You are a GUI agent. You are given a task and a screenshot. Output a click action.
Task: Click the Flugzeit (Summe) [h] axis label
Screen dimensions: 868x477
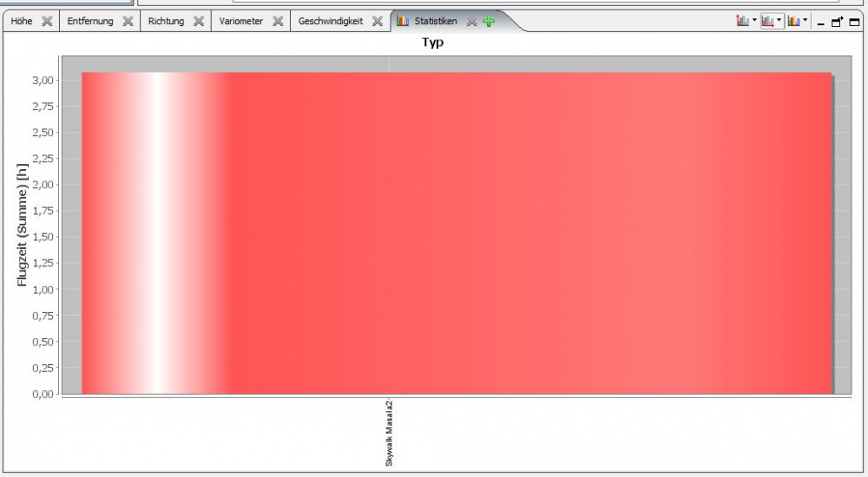coord(23,225)
